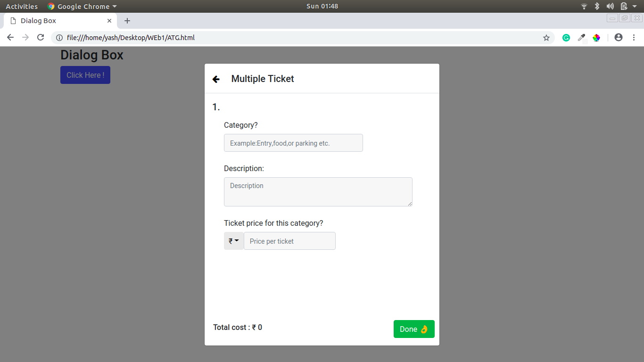
Task: Open the colorful hexagon extension icon
Action: pyautogui.click(x=596, y=38)
